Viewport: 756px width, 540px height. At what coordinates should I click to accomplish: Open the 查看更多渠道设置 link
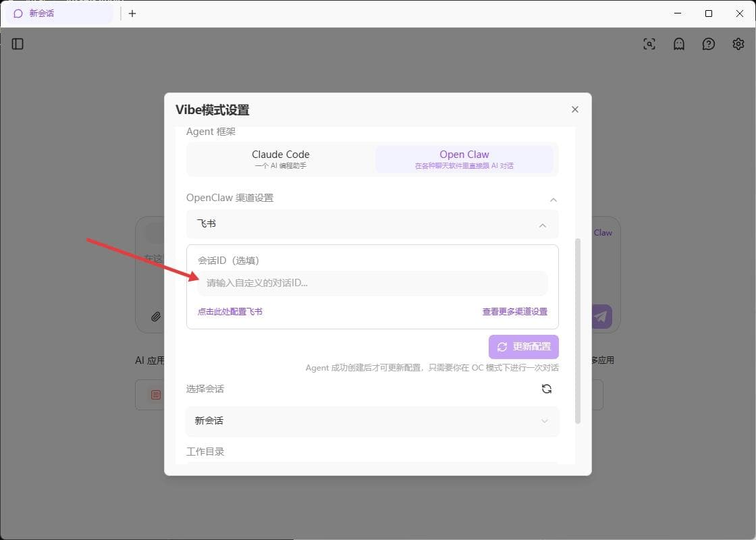coord(515,311)
